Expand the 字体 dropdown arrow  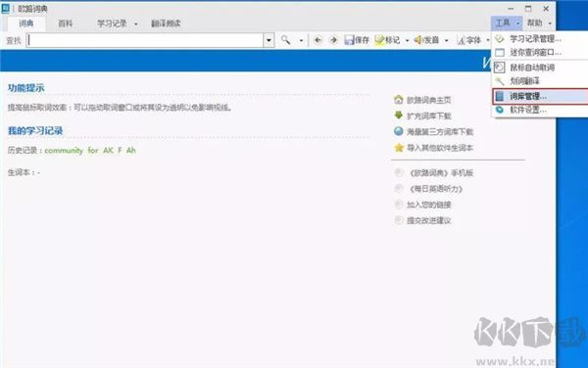[x=487, y=40]
